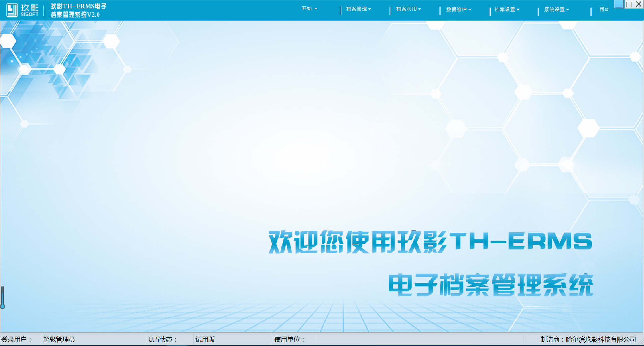Image resolution: width=644 pixels, height=346 pixels.
Task: Minimize the application window
Action: [x=619, y=4]
